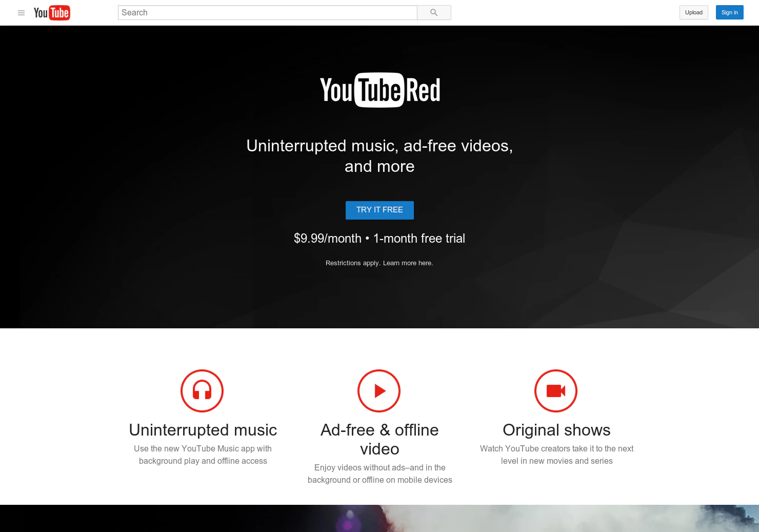Click the play triangle circle icon
This screenshot has width=759, height=532.
[379, 391]
